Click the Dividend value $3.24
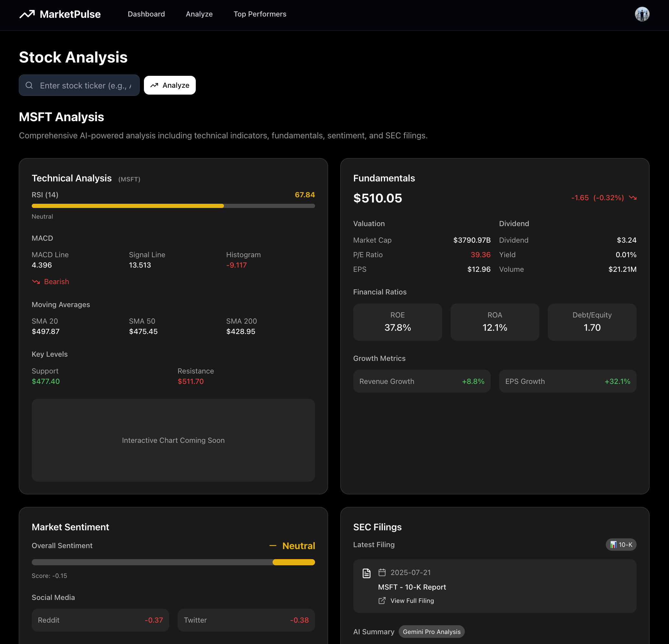Screen dimensions: 669x644 [626, 240]
